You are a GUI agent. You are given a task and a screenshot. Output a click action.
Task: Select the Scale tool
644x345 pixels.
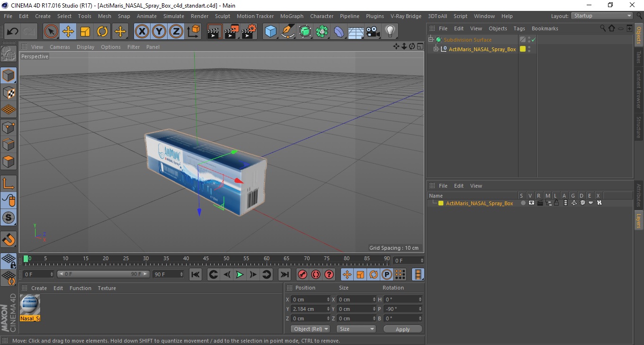pos(85,32)
